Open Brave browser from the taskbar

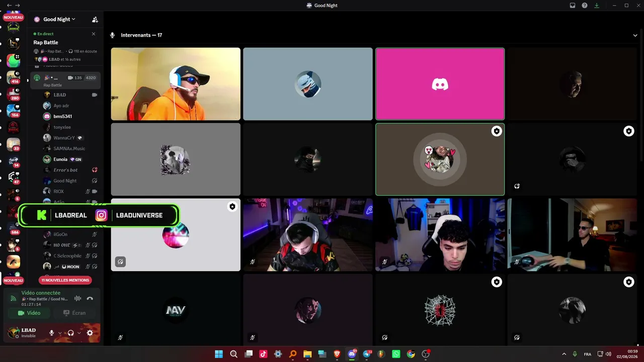[337, 354]
